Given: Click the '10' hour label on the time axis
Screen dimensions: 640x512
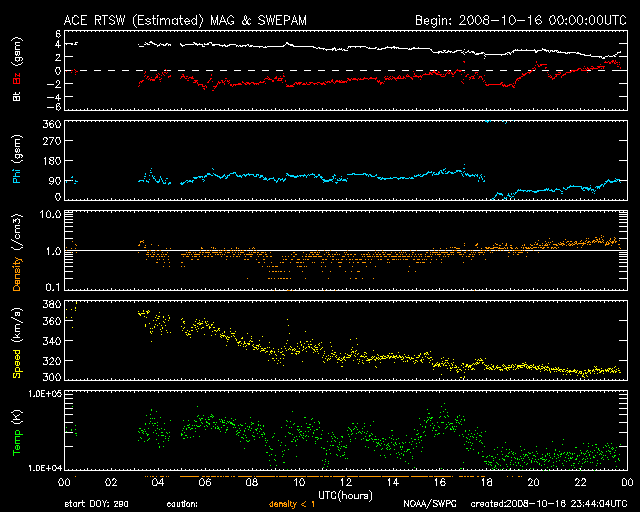Looking at the screenshot, I should click(x=299, y=482).
